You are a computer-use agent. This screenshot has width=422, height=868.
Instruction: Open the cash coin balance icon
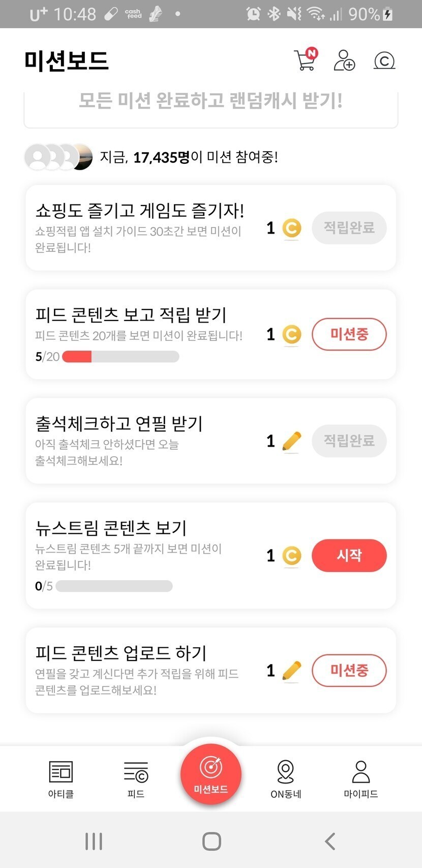click(384, 61)
